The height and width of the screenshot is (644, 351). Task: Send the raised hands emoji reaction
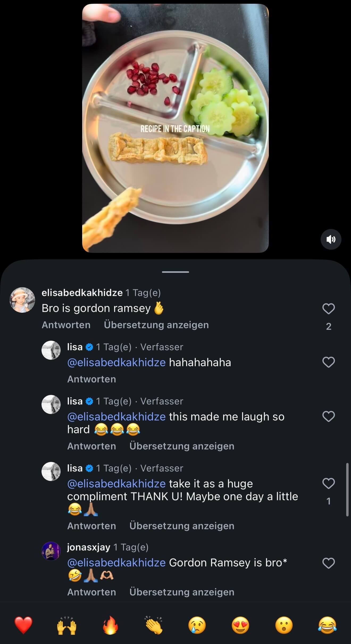67,625
